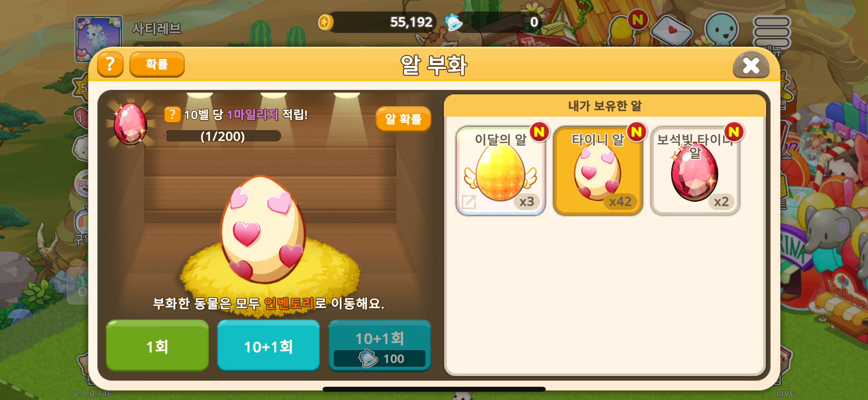Open the help question mark button
Viewport: 868px width, 400px height.
[x=110, y=64]
